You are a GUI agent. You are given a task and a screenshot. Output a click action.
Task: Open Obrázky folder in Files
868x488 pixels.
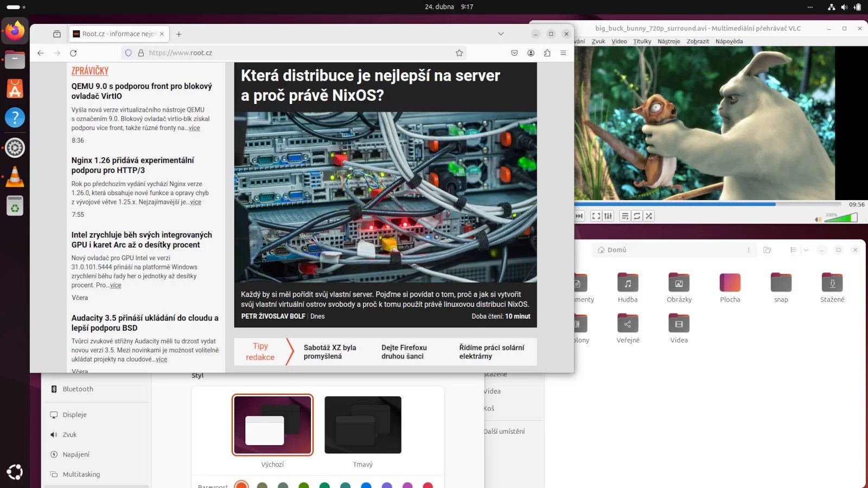point(679,287)
